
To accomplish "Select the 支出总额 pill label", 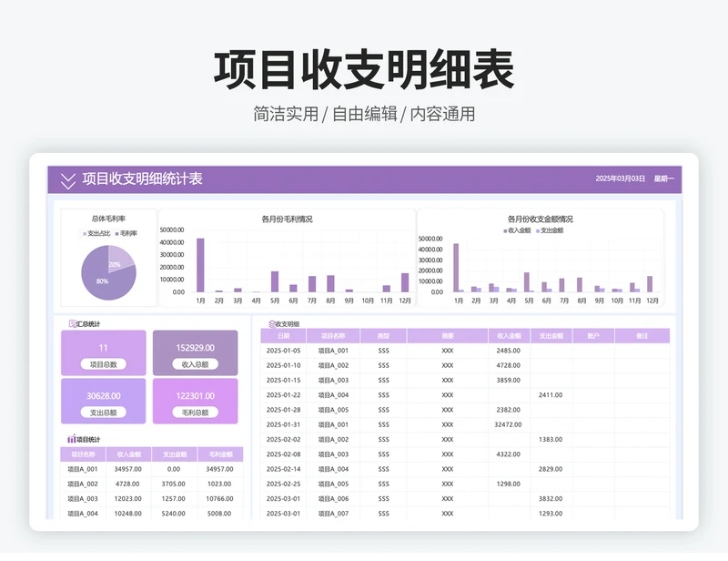I will [x=103, y=413].
